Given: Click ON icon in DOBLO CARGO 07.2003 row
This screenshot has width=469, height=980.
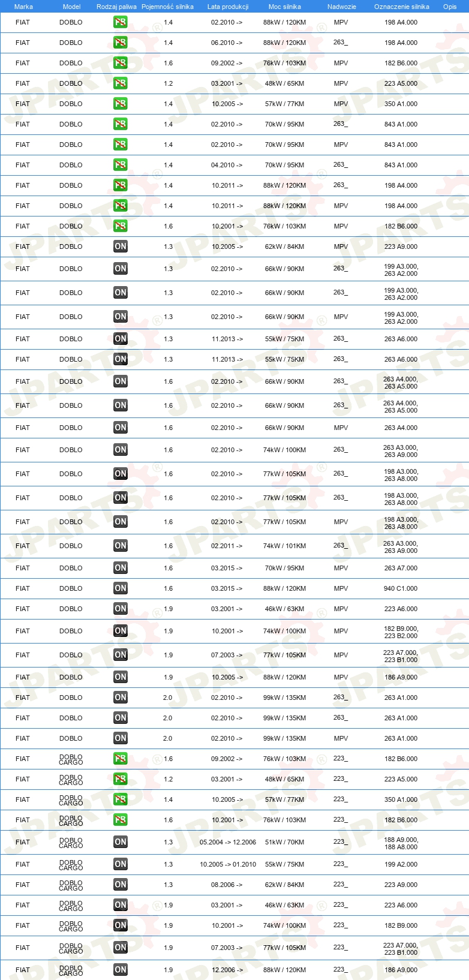Looking at the screenshot, I should (x=121, y=948).
